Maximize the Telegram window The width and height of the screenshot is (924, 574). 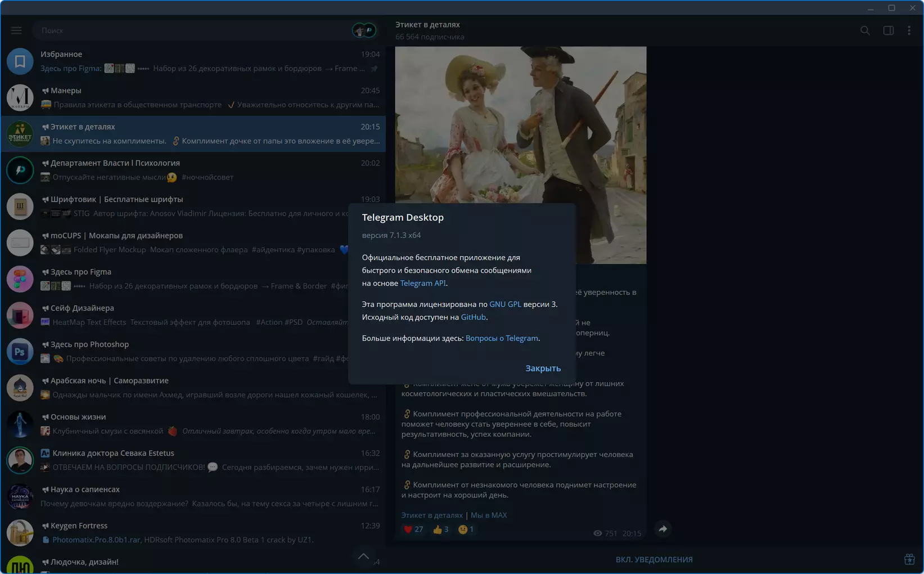[x=891, y=8]
